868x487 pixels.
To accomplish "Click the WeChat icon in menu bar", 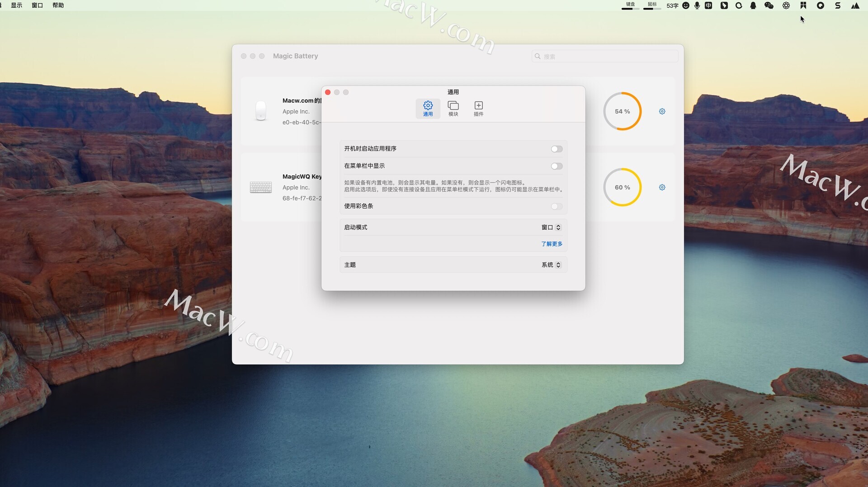I will click(769, 5).
